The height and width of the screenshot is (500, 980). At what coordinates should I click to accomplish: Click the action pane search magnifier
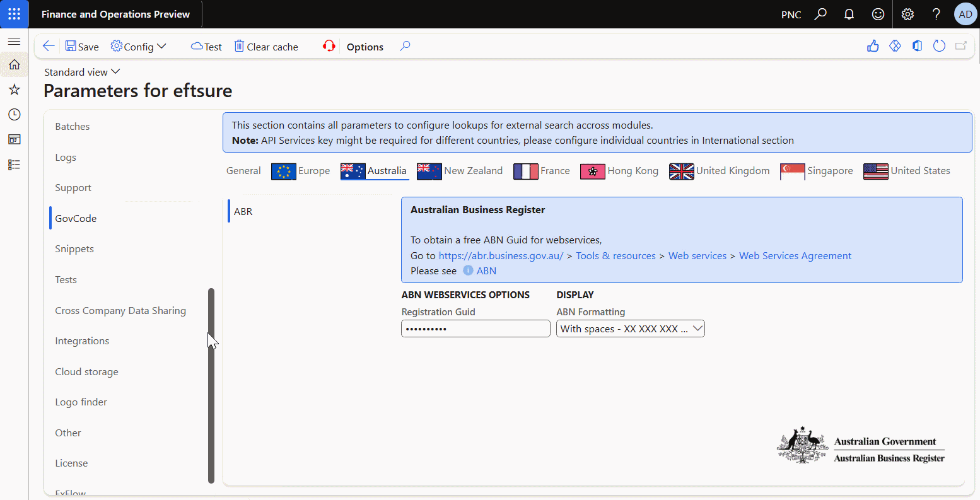tap(405, 46)
